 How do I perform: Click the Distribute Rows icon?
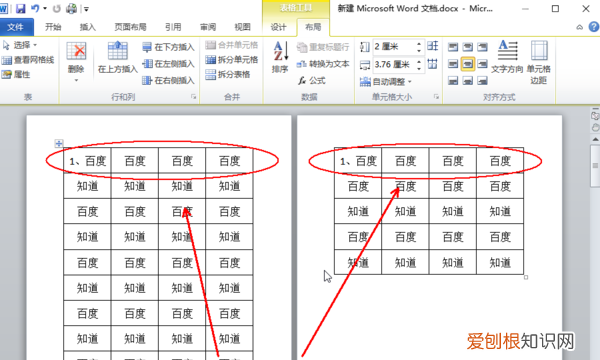click(x=433, y=46)
